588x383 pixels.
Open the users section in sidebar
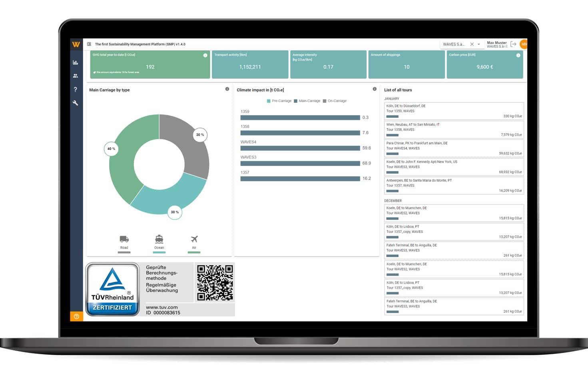point(75,76)
